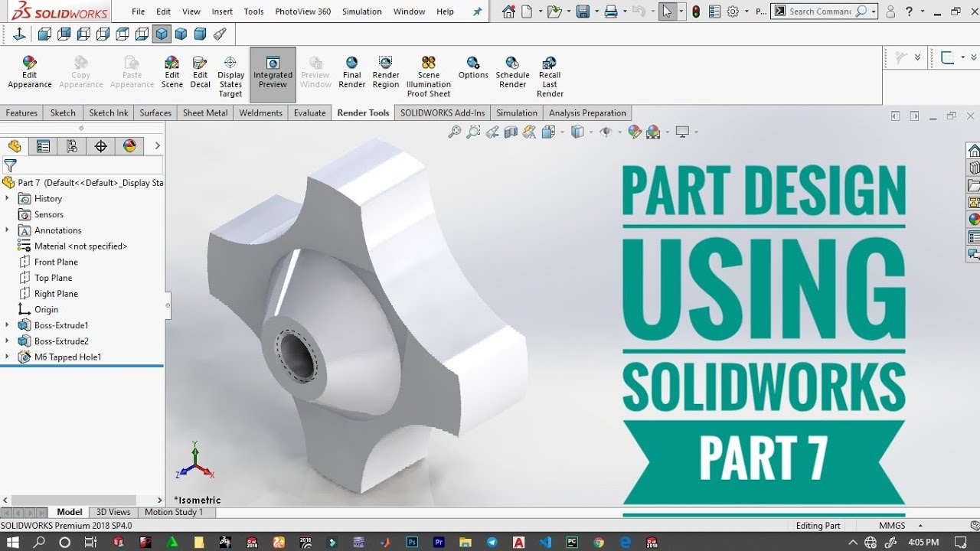Click the Home welcome icon in top bar

pyautogui.click(x=509, y=11)
